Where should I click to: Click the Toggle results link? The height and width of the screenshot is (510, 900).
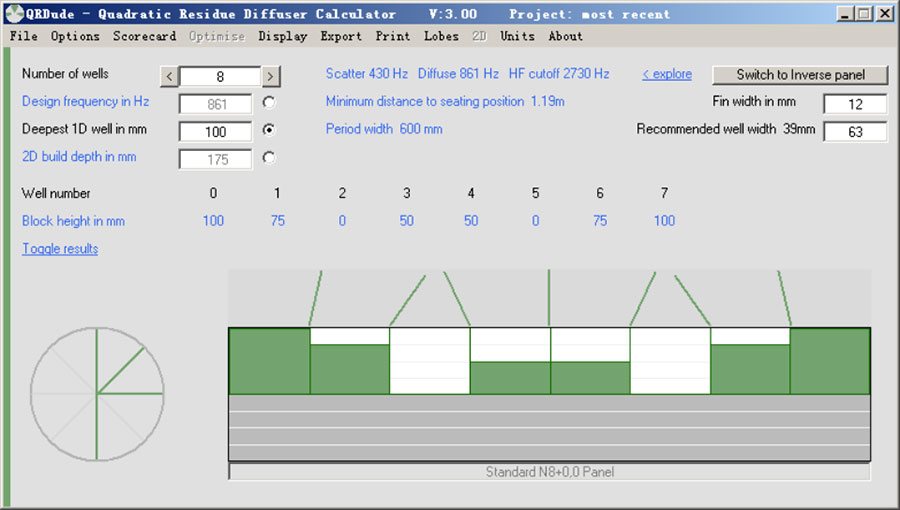60,249
